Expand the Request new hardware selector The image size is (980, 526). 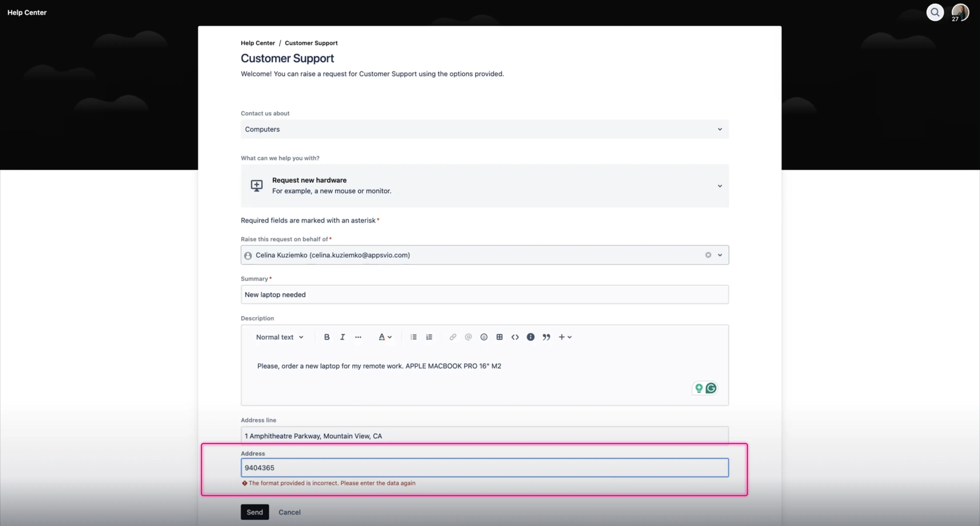click(x=484, y=186)
